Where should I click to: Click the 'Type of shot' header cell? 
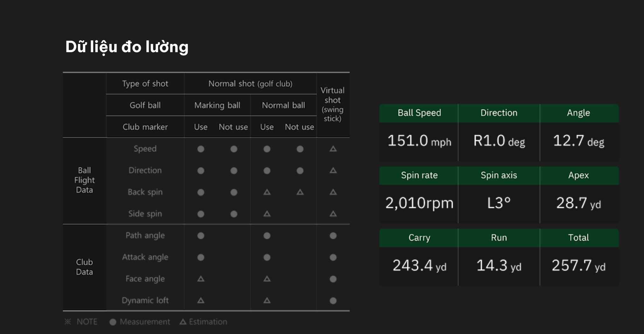pyautogui.click(x=145, y=84)
